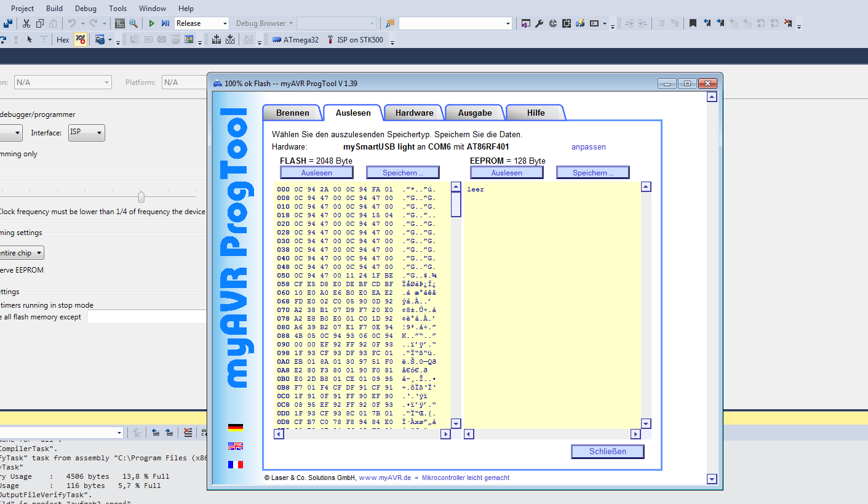The width and height of the screenshot is (868, 504).
Task: Click the anpassen hardware link
Action: coord(589,147)
